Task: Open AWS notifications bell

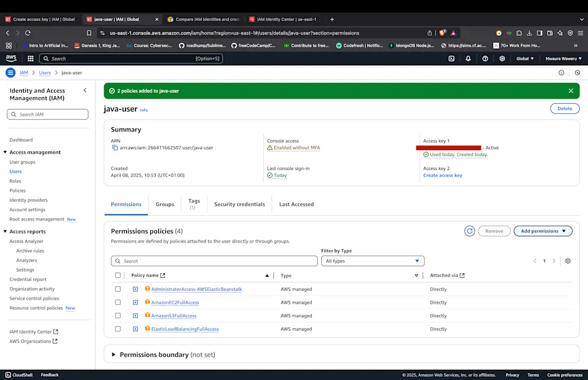Action: coord(468,59)
